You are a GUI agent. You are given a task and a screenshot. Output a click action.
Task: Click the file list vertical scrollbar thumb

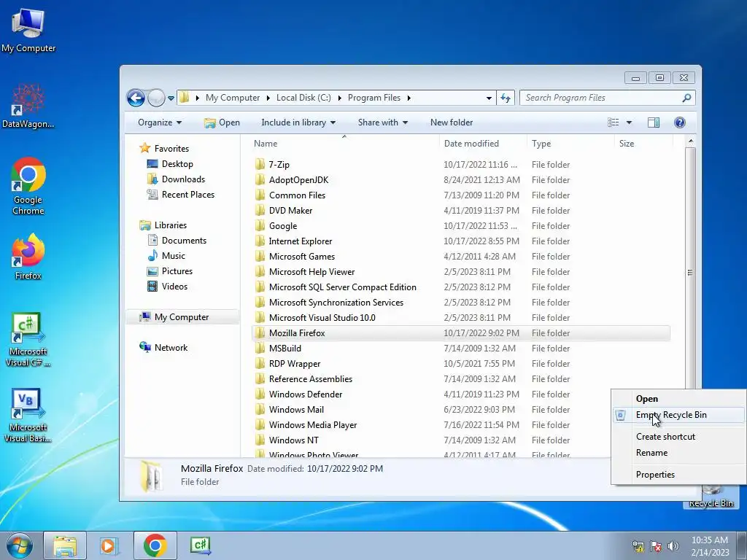coord(690,273)
